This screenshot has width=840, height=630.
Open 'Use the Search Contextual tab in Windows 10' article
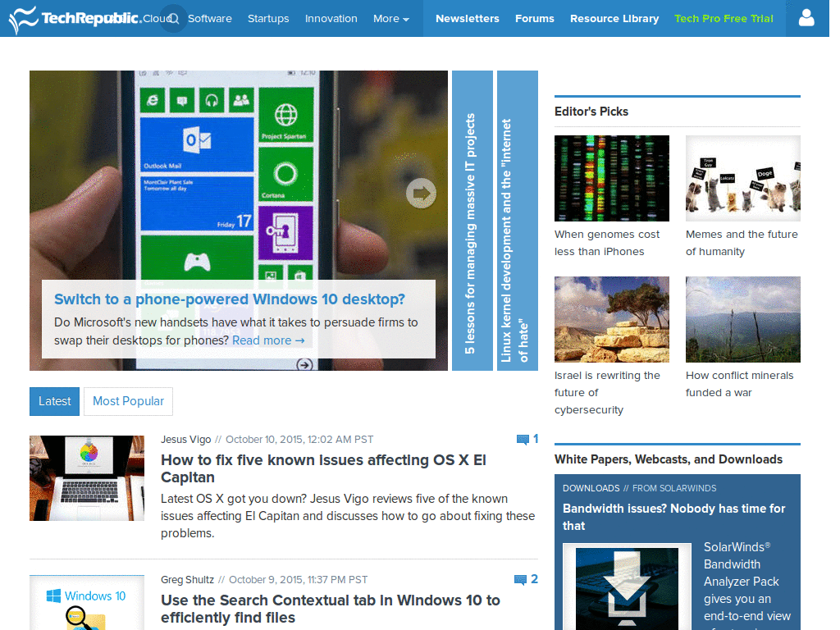331,609
